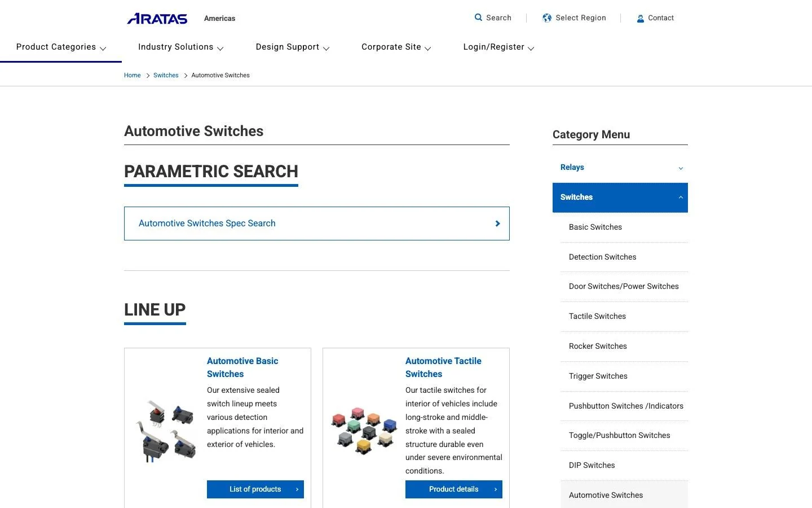The height and width of the screenshot is (508, 812).
Task: Open Industry Solutions dropdown
Action: (180, 47)
